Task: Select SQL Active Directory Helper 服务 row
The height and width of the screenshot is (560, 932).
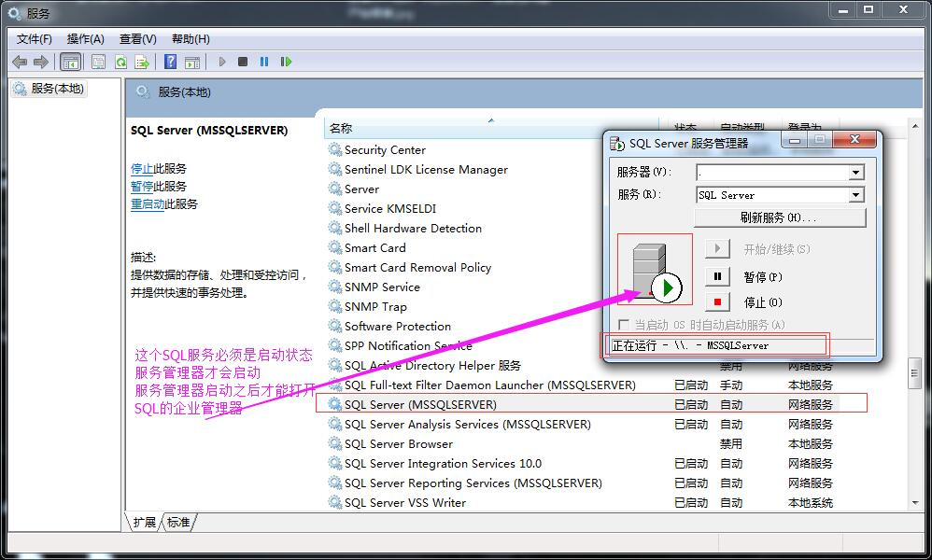Action: 432,365
